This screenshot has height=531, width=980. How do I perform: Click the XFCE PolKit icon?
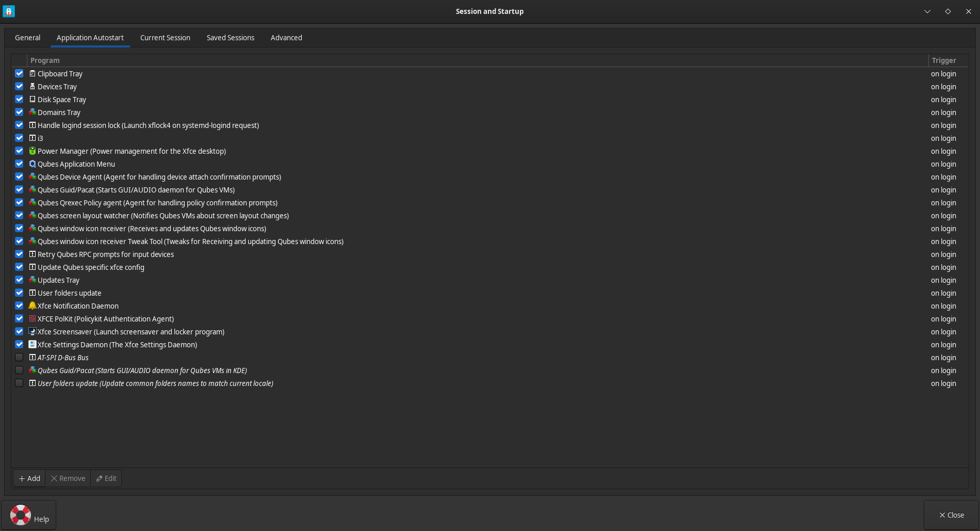click(32, 319)
